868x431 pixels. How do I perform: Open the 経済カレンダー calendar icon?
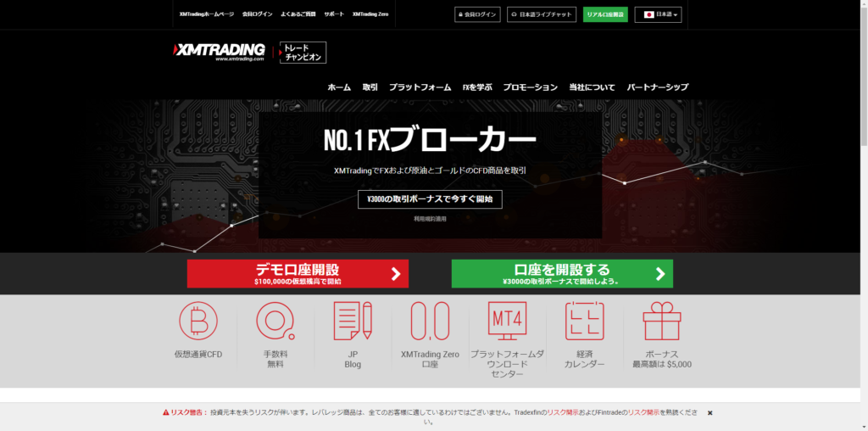pyautogui.click(x=585, y=320)
